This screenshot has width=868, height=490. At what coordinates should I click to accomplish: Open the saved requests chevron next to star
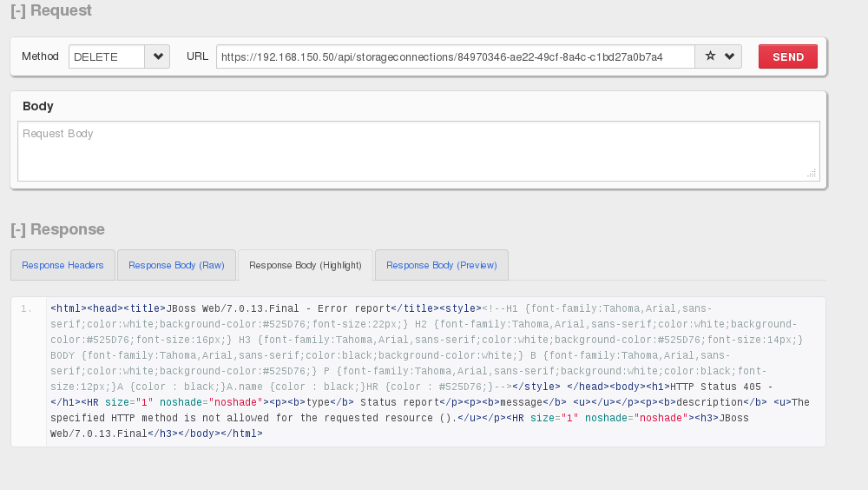729,56
